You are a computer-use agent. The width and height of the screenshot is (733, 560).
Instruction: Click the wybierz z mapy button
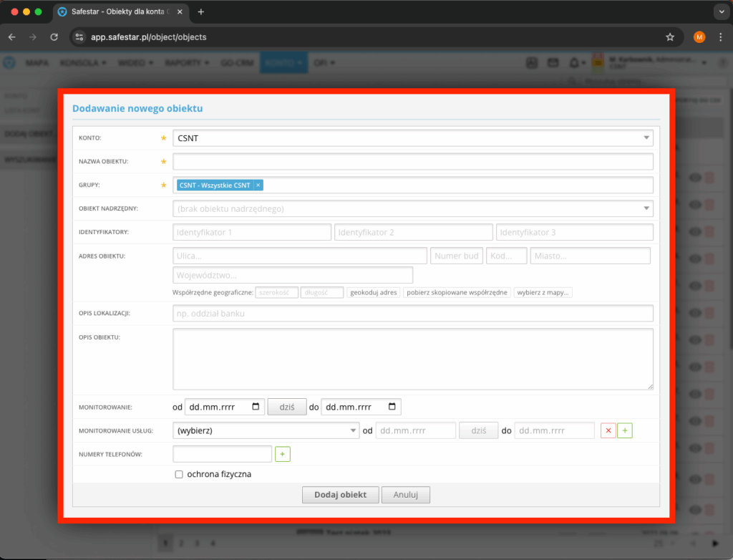point(543,292)
